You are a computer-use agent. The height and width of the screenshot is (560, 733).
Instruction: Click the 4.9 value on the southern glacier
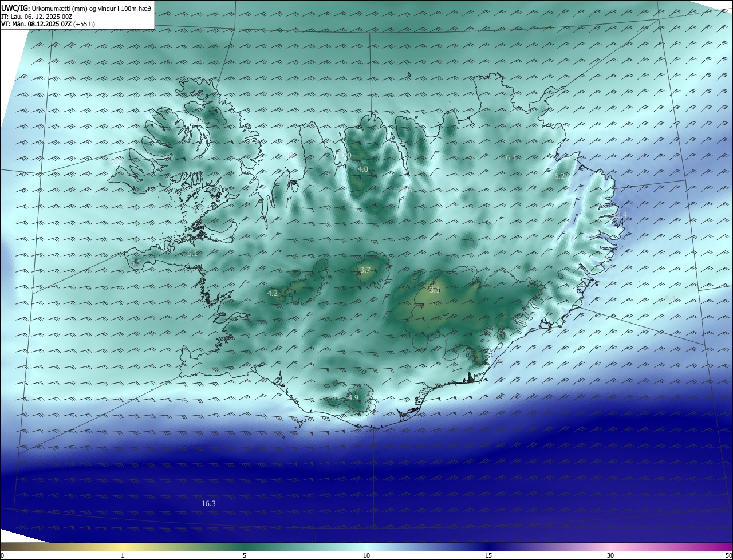353,397
